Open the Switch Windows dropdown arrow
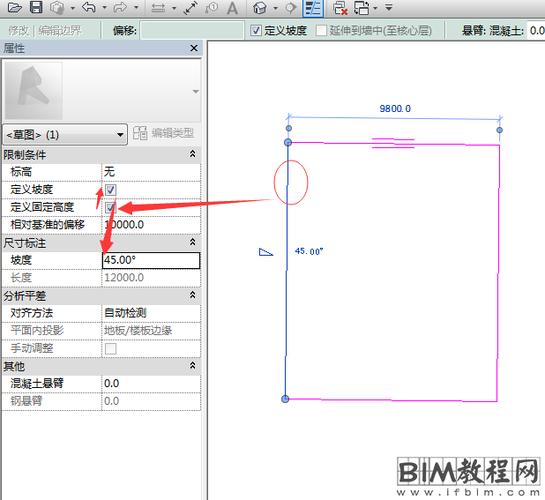Screen dimensions: 545x500 coord(375,8)
